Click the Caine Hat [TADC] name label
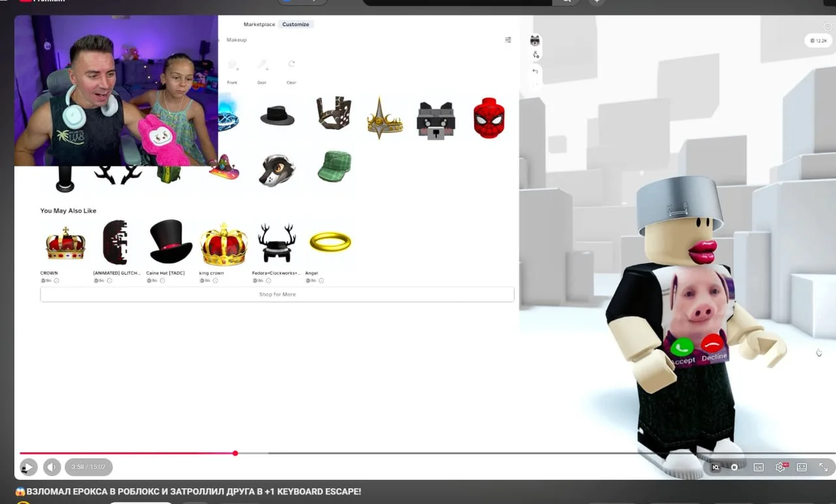The image size is (836, 504). coord(165,273)
